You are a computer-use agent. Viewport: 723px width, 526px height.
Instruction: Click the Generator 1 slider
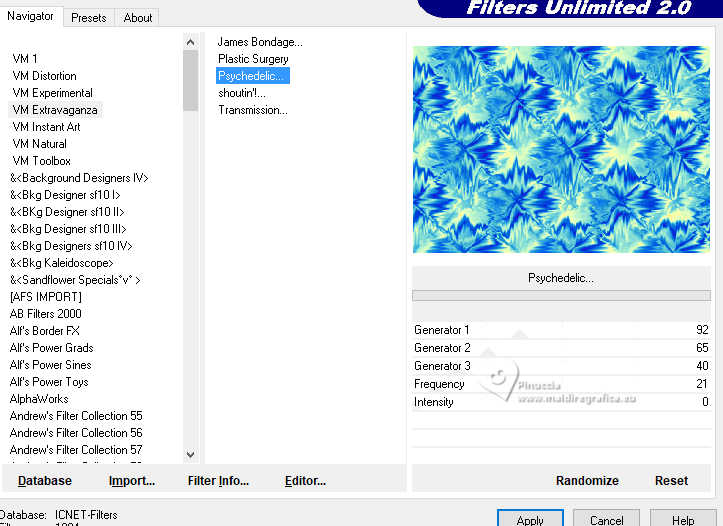click(x=561, y=330)
